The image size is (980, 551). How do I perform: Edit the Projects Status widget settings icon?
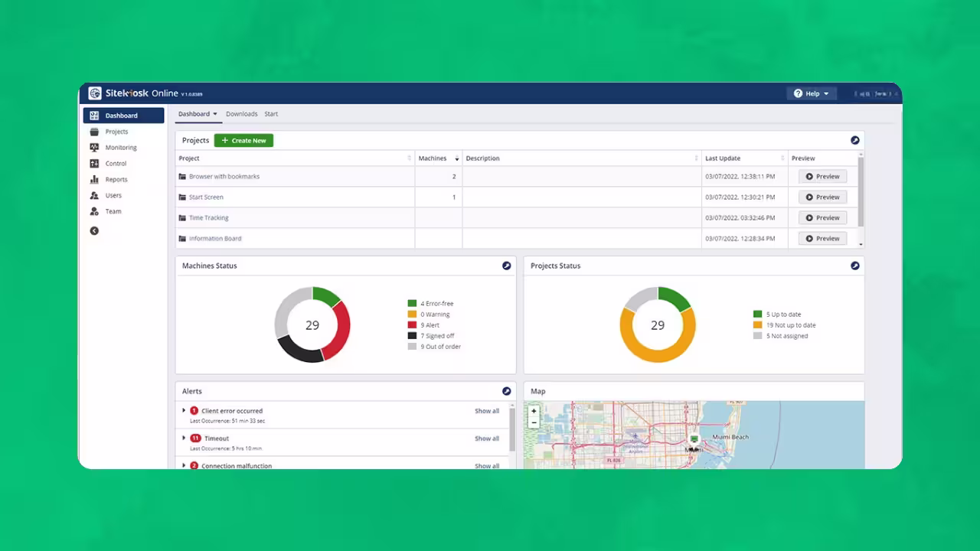(855, 266)
